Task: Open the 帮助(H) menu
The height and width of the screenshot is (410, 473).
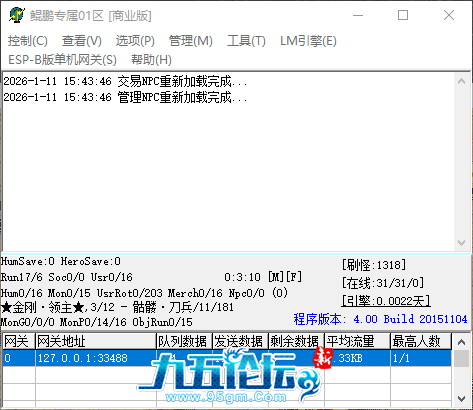Action: point(151,60)
